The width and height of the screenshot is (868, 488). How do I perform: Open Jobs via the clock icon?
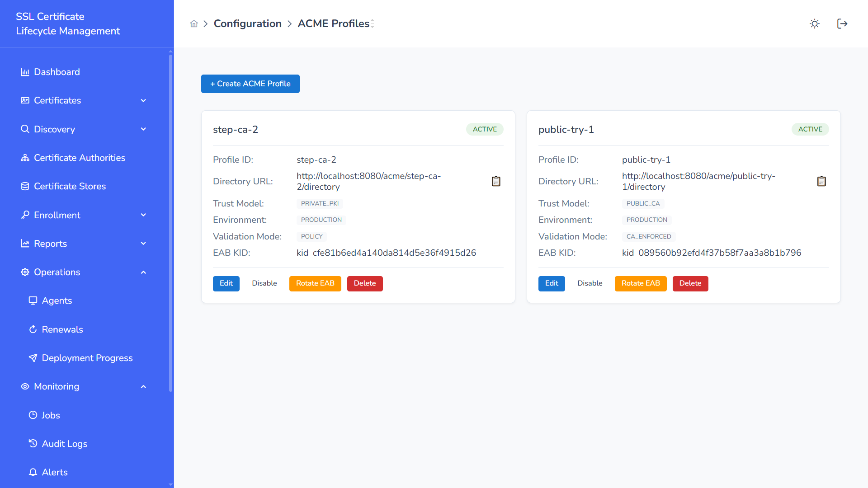point(32,415)
